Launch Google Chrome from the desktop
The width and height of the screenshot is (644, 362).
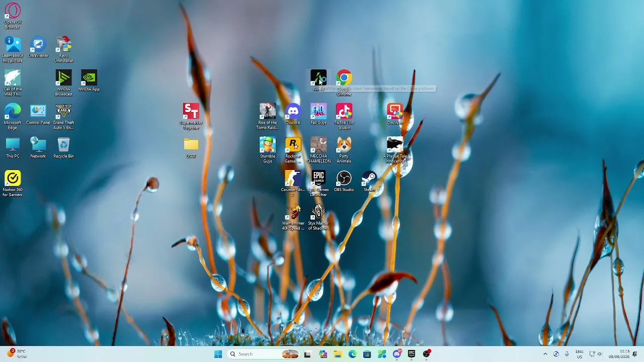pos(344,83)
